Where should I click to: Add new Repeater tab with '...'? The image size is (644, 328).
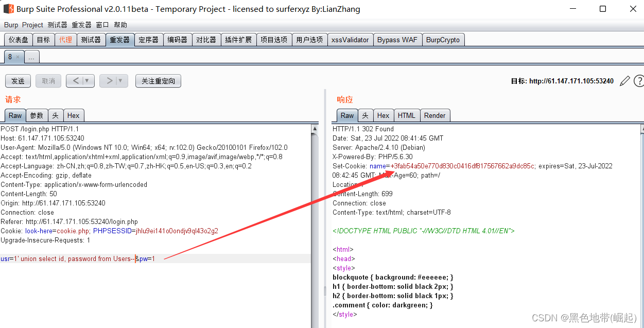pos(31,57)
